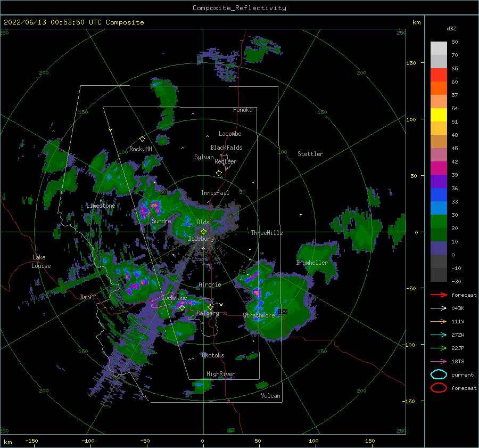Viewport: 479px width, 448px height.
Task: Click the dBZ legend heading
Action: coord(451,28)
